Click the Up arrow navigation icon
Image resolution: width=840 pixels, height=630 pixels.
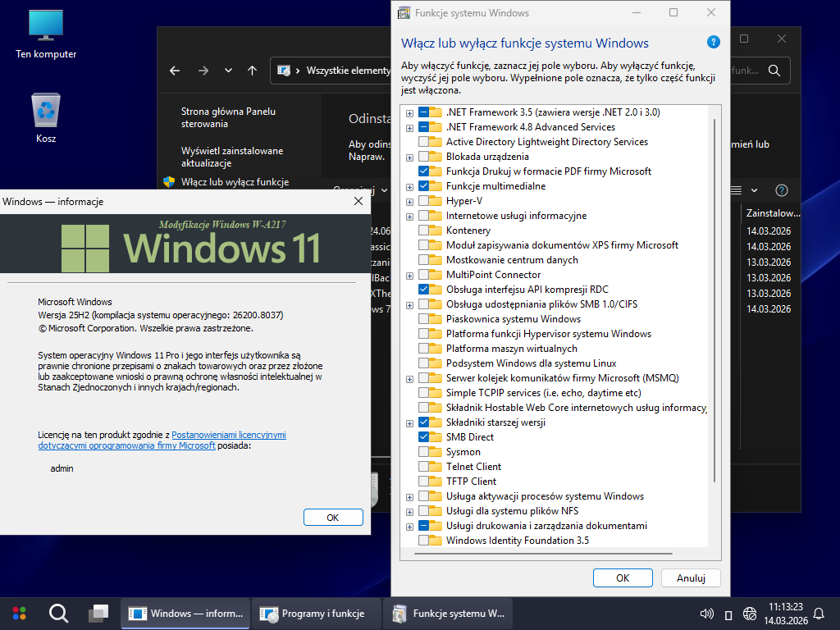click(252, 71)
